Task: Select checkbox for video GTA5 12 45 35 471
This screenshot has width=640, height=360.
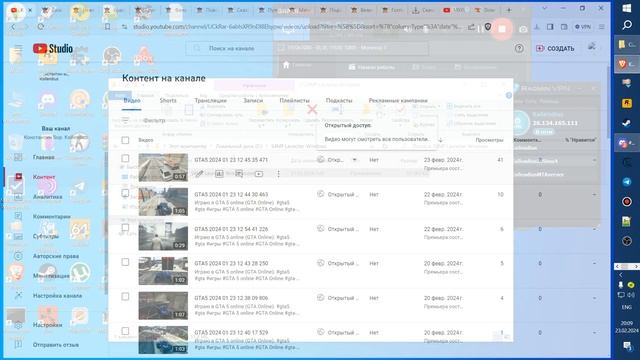Action: (x=125, y=158)
